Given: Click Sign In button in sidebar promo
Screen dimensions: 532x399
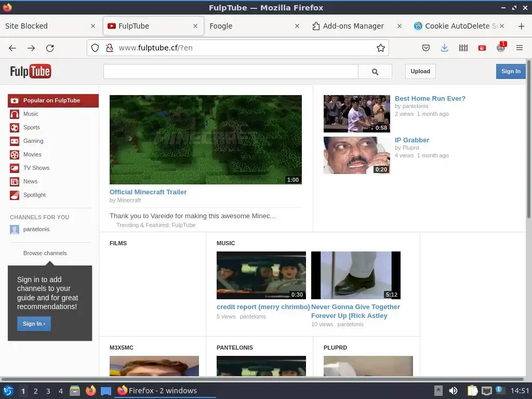Looking at the screenshot, I should (x=34, y=324).
